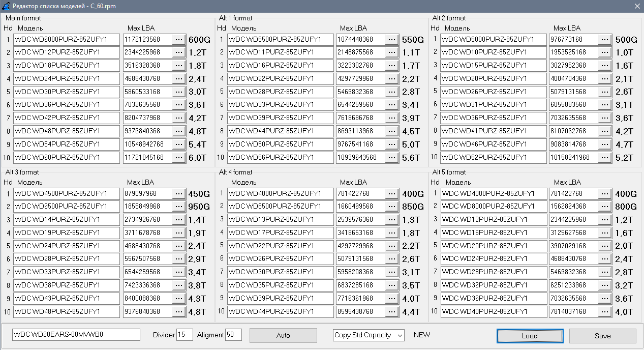
Task: Edit model field WDC WD4500PURZ-85ZUFY1
Action: tap(67, 193)
